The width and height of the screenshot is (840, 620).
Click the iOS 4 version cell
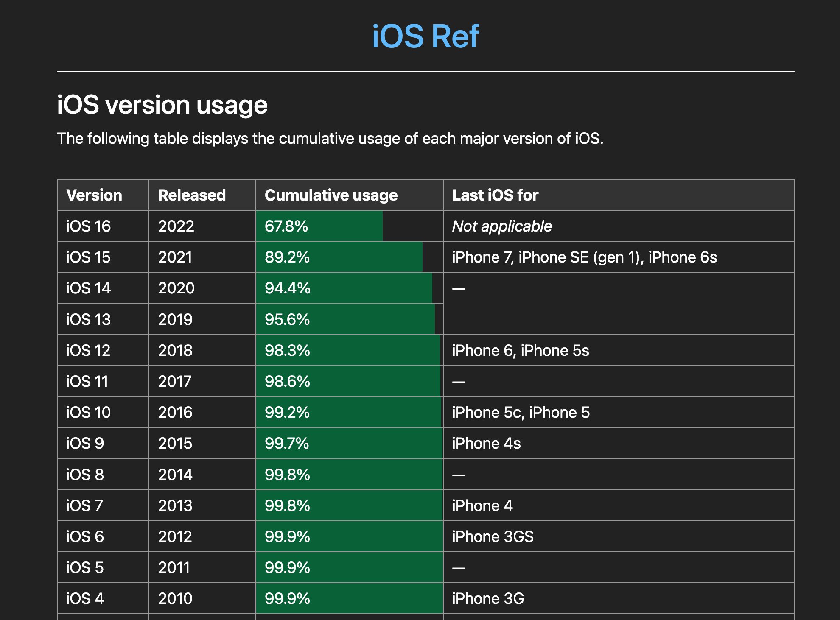pyautogui.click(x=103, y=598)
